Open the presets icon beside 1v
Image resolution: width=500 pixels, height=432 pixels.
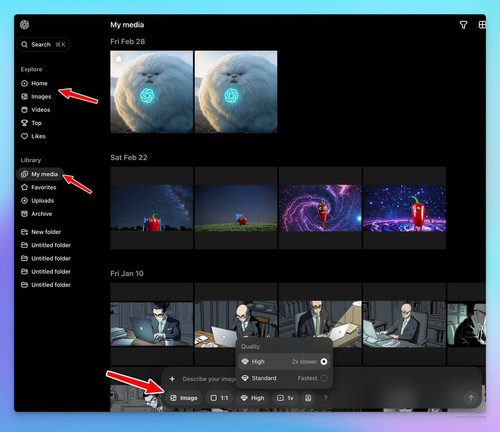[x=308, y=398]
